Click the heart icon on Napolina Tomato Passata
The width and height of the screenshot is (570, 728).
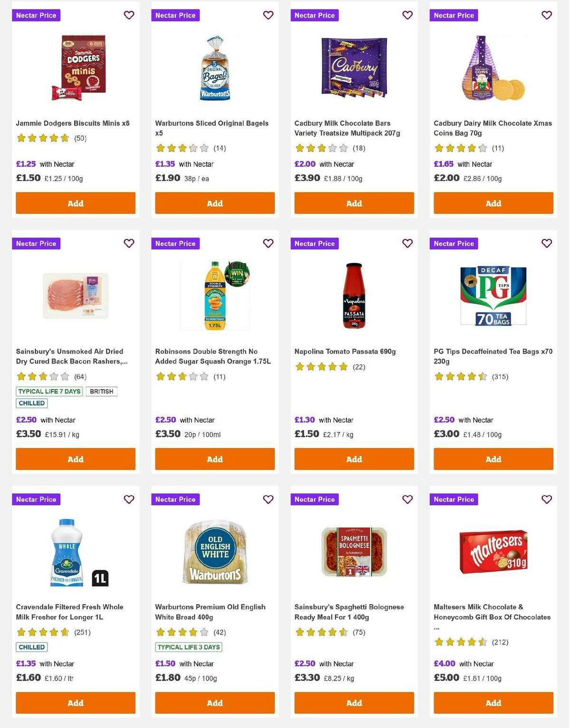407,243
